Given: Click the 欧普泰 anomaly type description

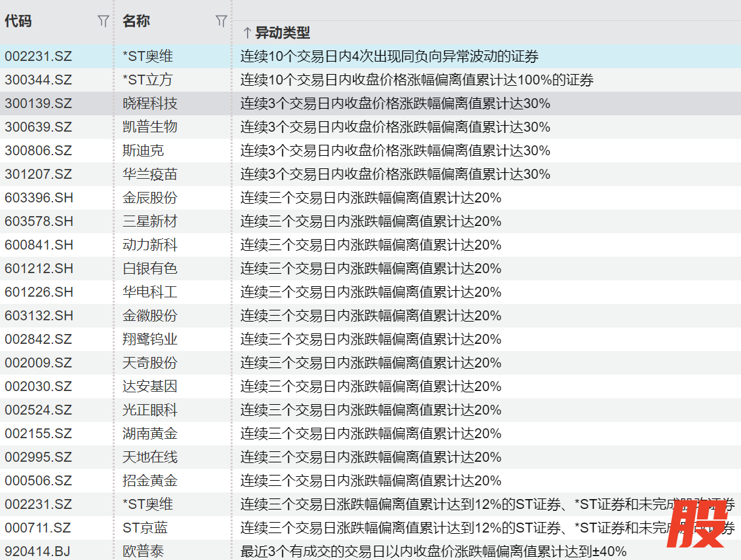Looking at the screenshot, I should click(x=433, y=551).
